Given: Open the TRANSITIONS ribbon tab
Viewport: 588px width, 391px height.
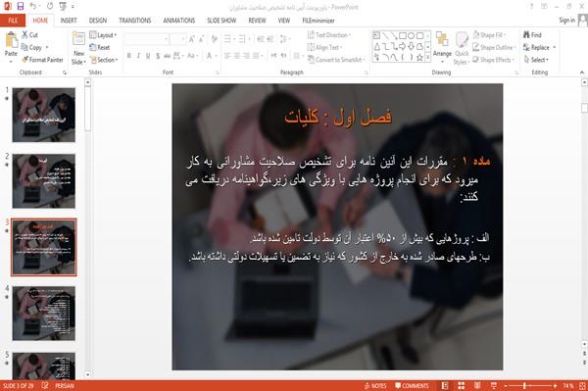Looking at the screenshot, I should click(x=135, y=21).
